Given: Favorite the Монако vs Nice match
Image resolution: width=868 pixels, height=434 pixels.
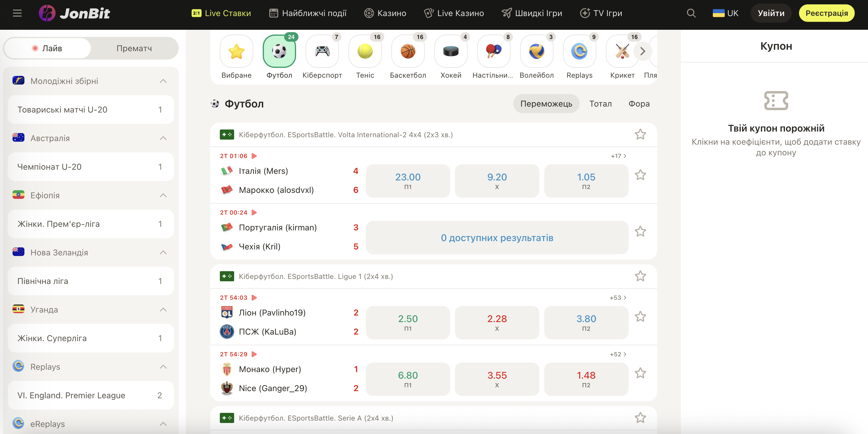Looking at the screenshot, I should [x=640, y=373].
